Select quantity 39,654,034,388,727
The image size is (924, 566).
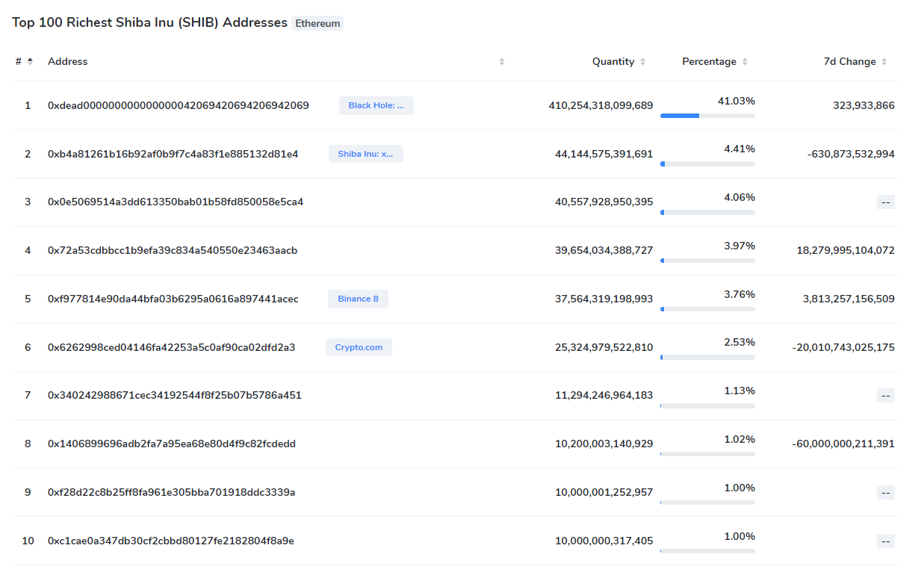point(604,251)
